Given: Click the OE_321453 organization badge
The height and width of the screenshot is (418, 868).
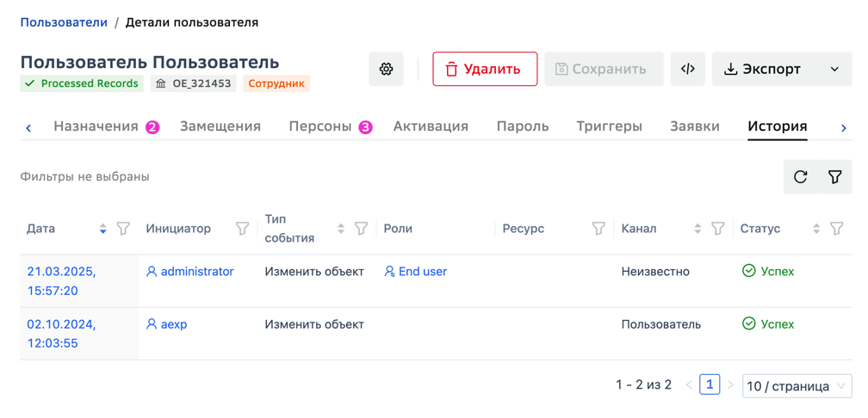Looking at the screenshot, I should coord(193,83).
